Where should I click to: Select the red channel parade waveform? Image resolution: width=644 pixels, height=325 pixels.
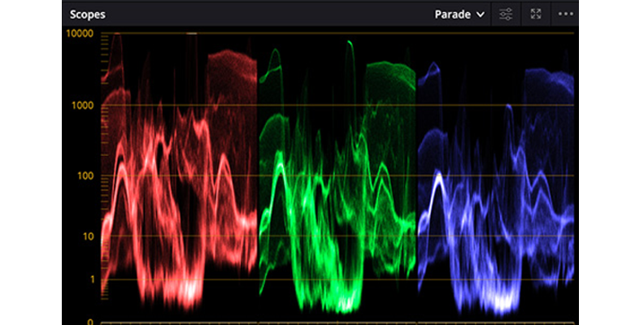179,172
